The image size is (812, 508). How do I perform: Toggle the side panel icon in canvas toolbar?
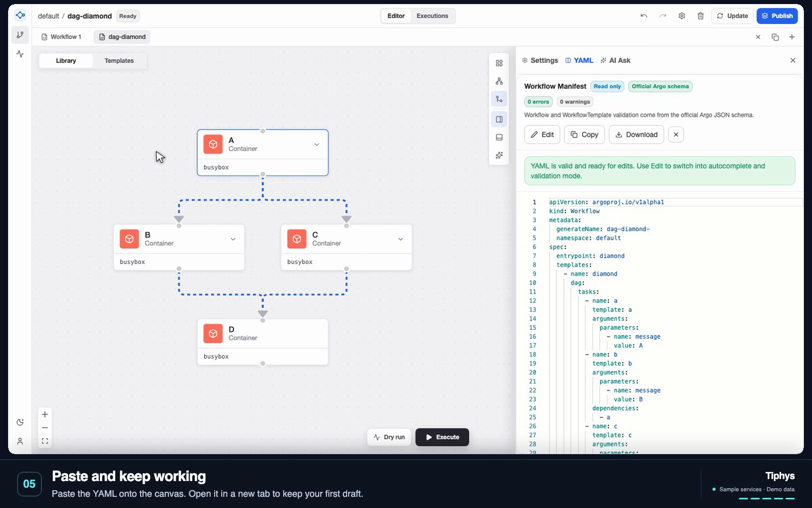[499, 119]
